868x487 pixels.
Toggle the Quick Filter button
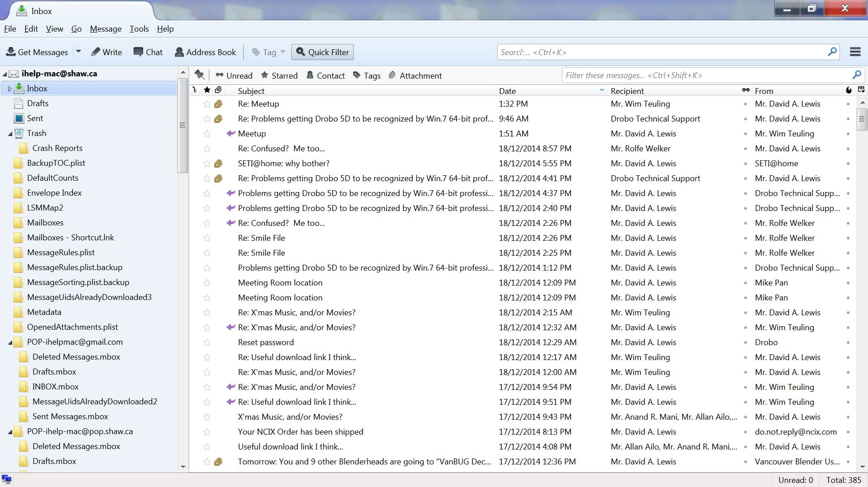[322, 52]
